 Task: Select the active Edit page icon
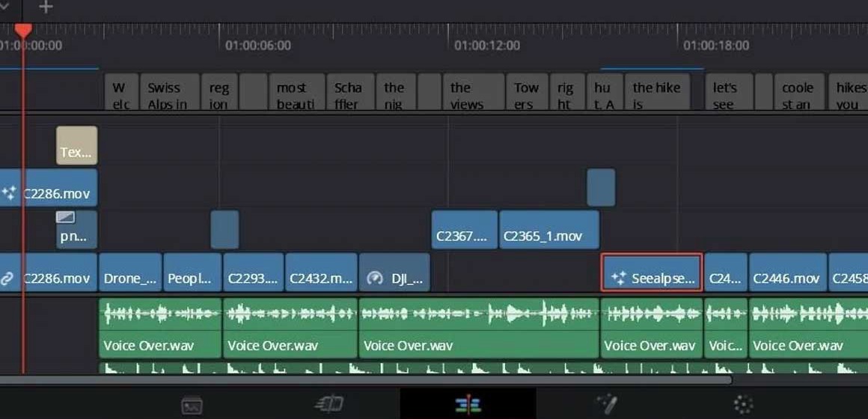pos(468,405)
